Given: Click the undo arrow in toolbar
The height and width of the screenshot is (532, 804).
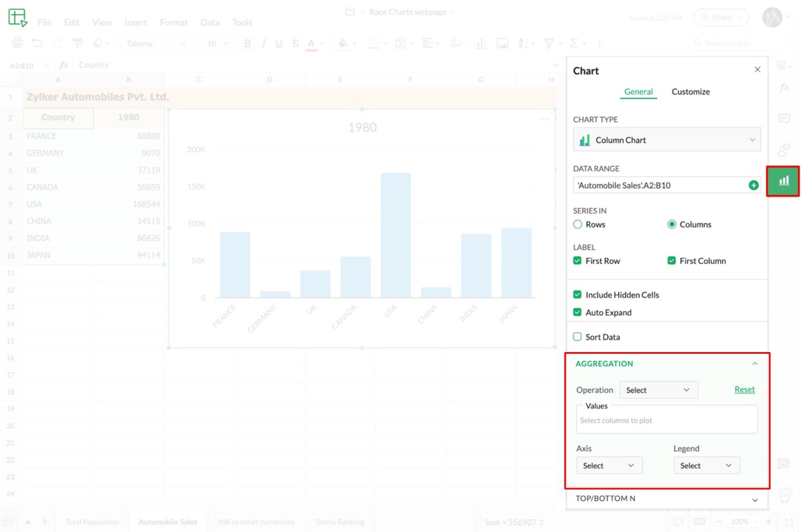Looking at the screenshot, I should (37, 43).
